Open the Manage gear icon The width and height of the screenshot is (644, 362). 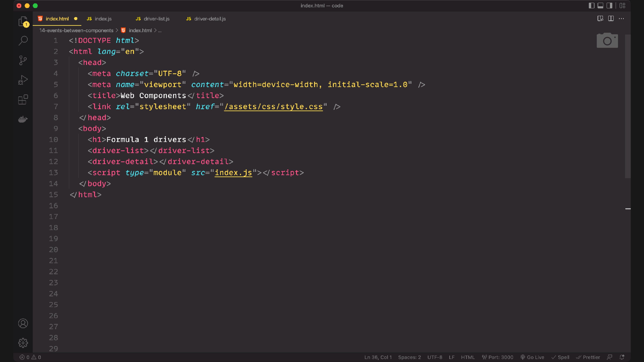pyautogui.click(x=23, y=343)
